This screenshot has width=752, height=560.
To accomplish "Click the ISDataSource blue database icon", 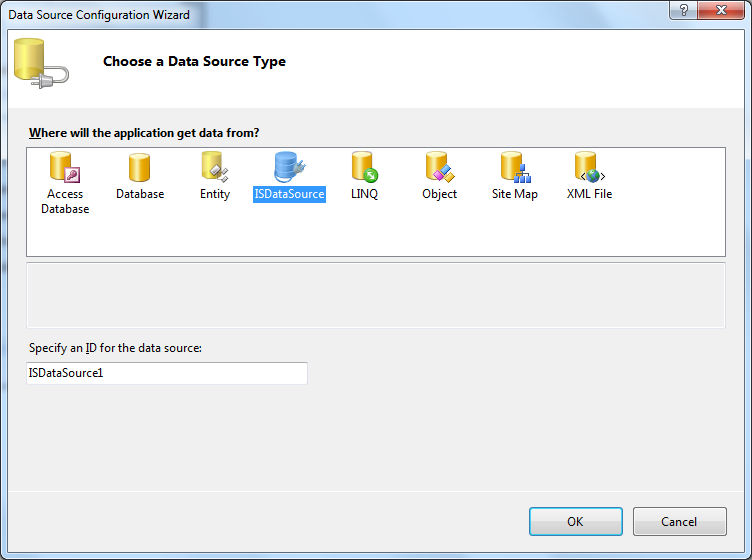I will coord(289,167).
